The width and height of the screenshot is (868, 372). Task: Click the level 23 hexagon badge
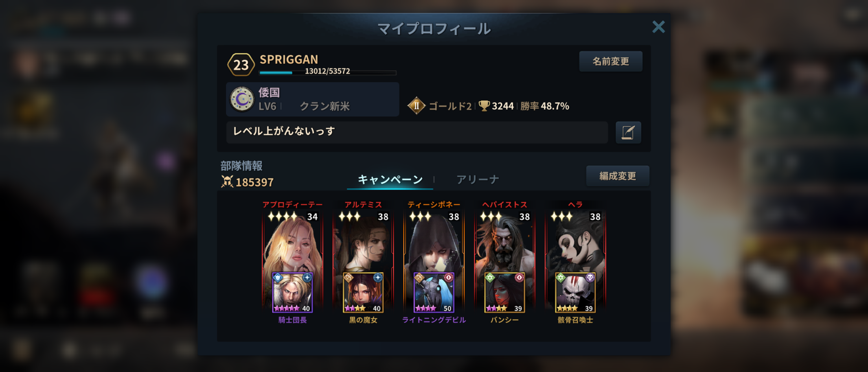point(241,64)
